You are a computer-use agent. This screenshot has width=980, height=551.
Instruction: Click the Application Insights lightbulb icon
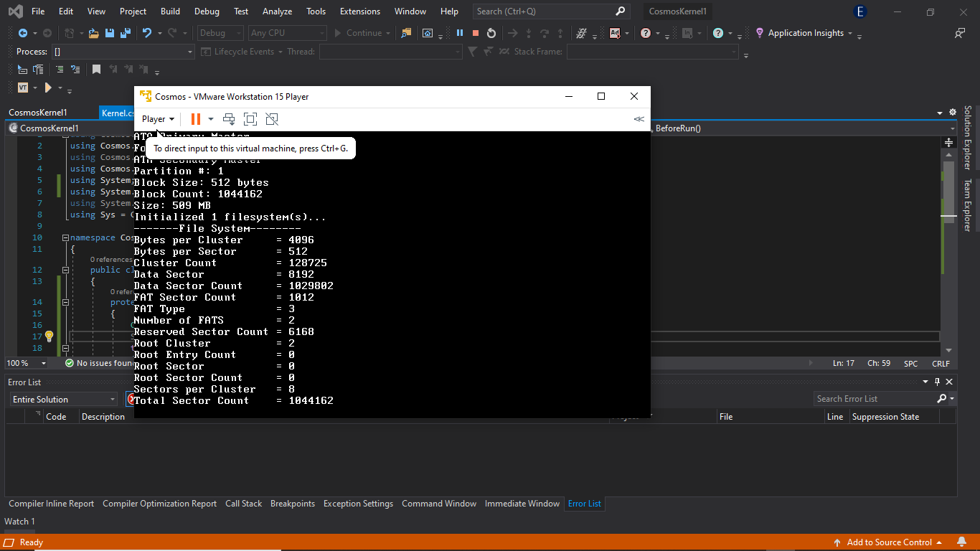click(x=759, y=33)
